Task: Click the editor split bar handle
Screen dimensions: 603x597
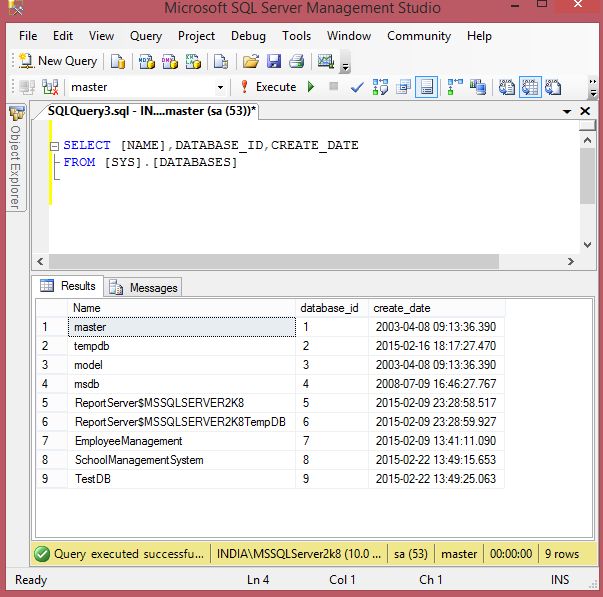Action: [x=587, y=125]
